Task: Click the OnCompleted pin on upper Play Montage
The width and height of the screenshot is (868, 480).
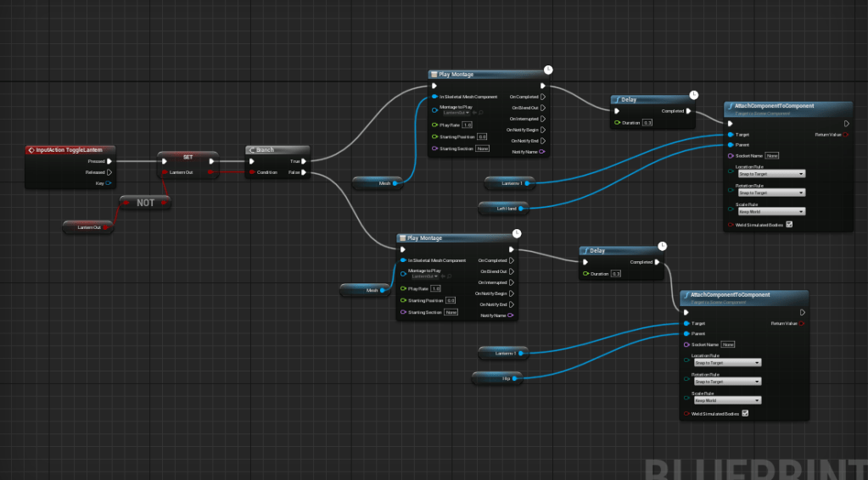Action: [543, 97]
